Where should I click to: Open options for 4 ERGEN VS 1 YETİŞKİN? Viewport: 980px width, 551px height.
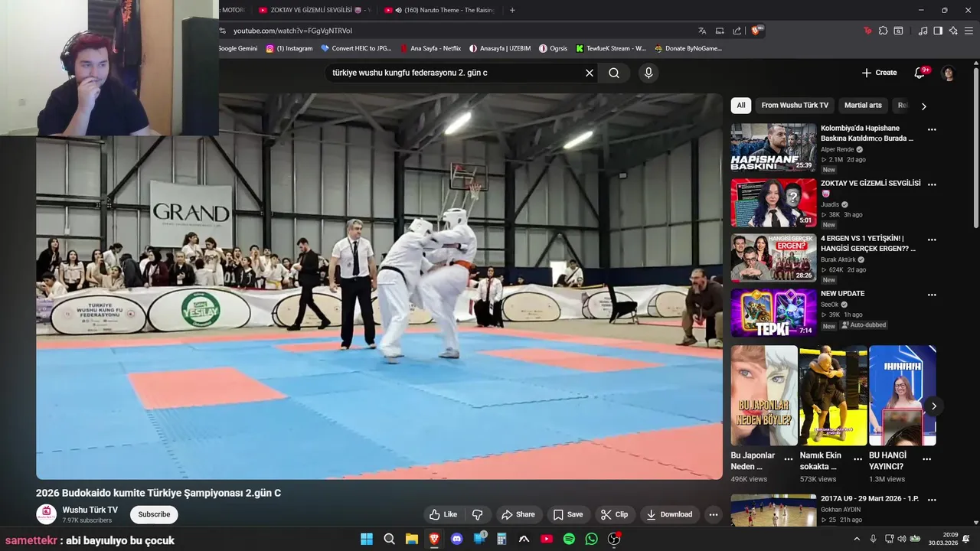click(932, 240)
